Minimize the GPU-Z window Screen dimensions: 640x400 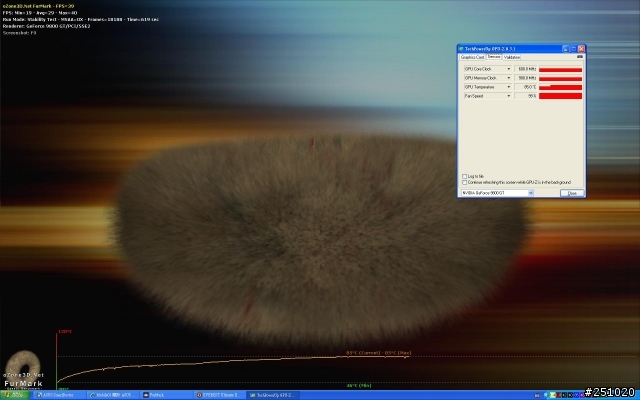565,49
